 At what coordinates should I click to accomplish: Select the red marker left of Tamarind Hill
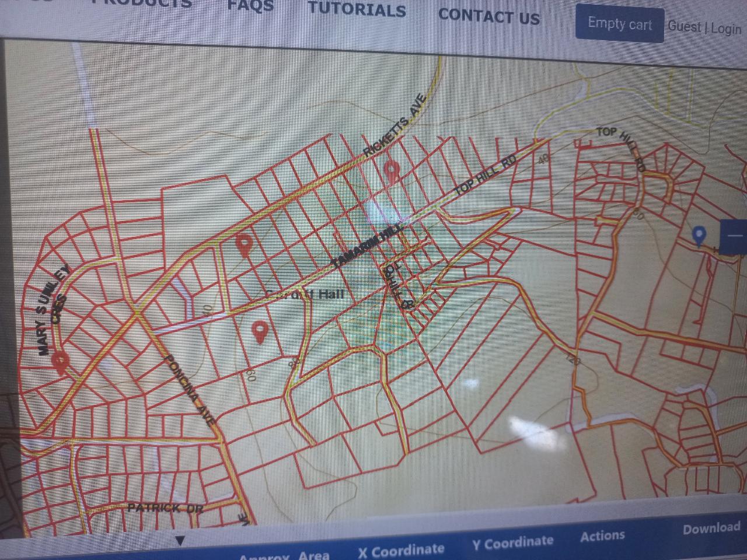[243, 246]
